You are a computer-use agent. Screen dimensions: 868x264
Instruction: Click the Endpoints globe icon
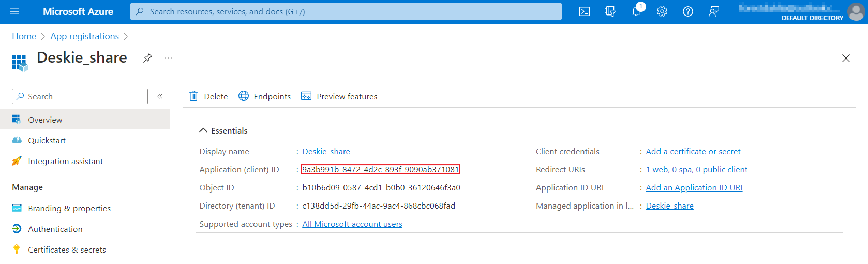click(244, 96)
